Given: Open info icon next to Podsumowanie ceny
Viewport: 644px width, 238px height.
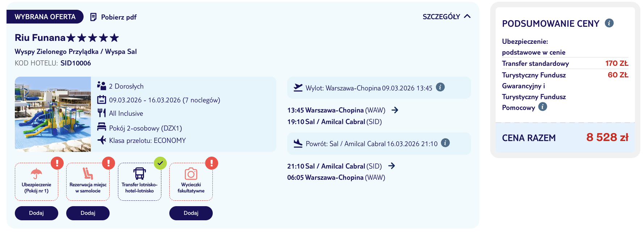Looking at the screenshot, I should (x=609, y=23).
